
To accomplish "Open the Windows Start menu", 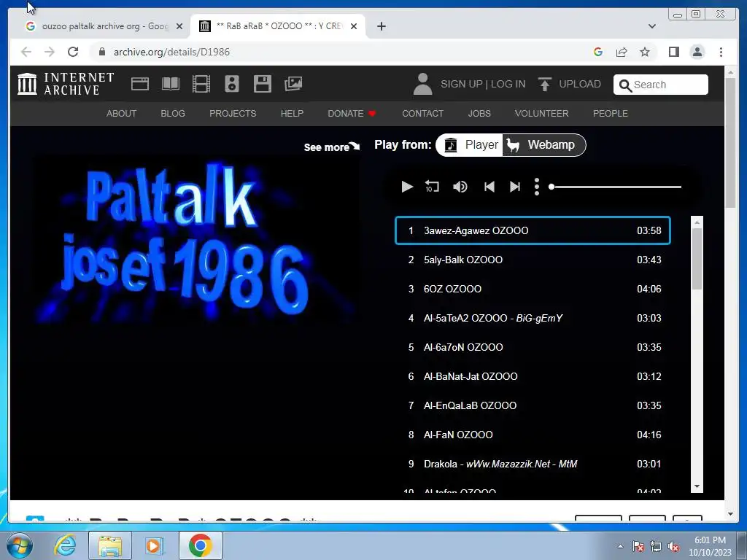I will pos(20,545).
